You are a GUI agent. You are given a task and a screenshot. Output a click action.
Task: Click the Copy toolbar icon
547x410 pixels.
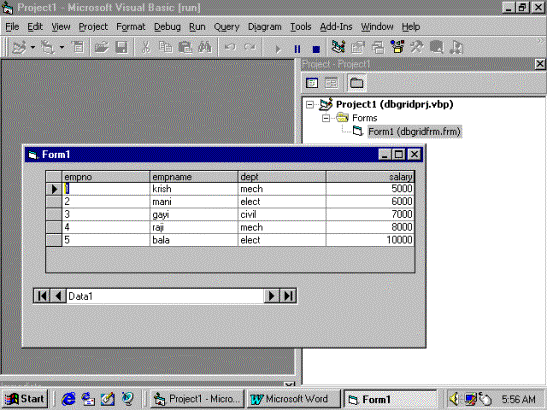pos(165,47)
